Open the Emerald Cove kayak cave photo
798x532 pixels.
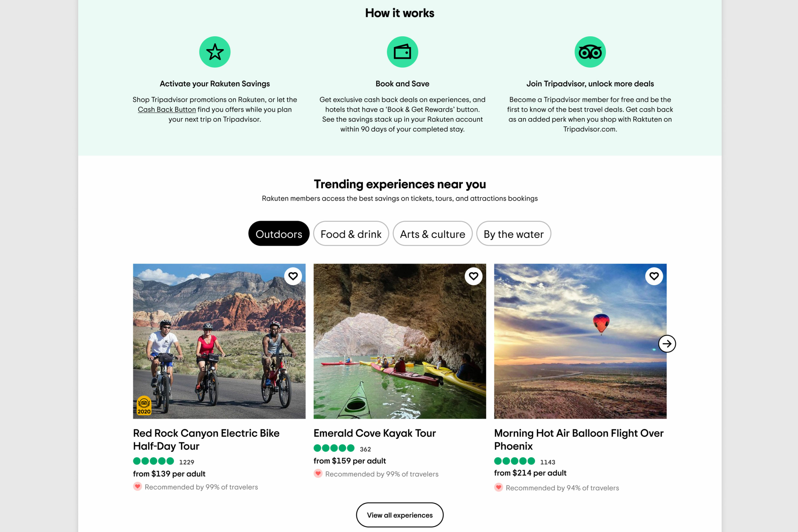pyautogui.click(x=400, y=341)
